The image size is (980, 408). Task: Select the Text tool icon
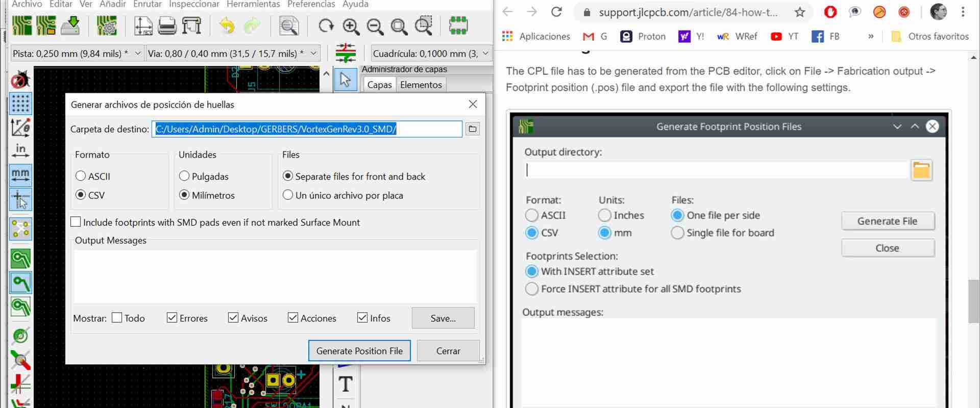pyautogui.click(x=346, y=384)
